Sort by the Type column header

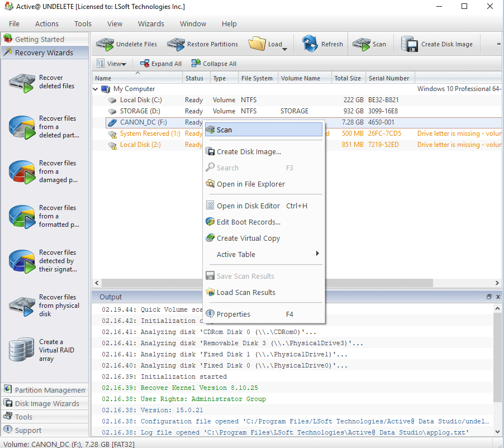225,78
